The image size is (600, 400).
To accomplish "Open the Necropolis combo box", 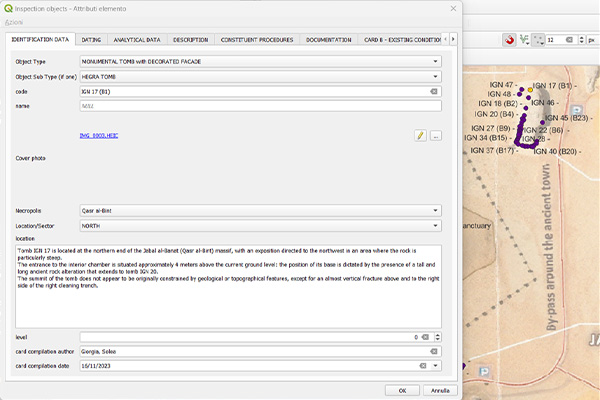I will tap(436, 211).
